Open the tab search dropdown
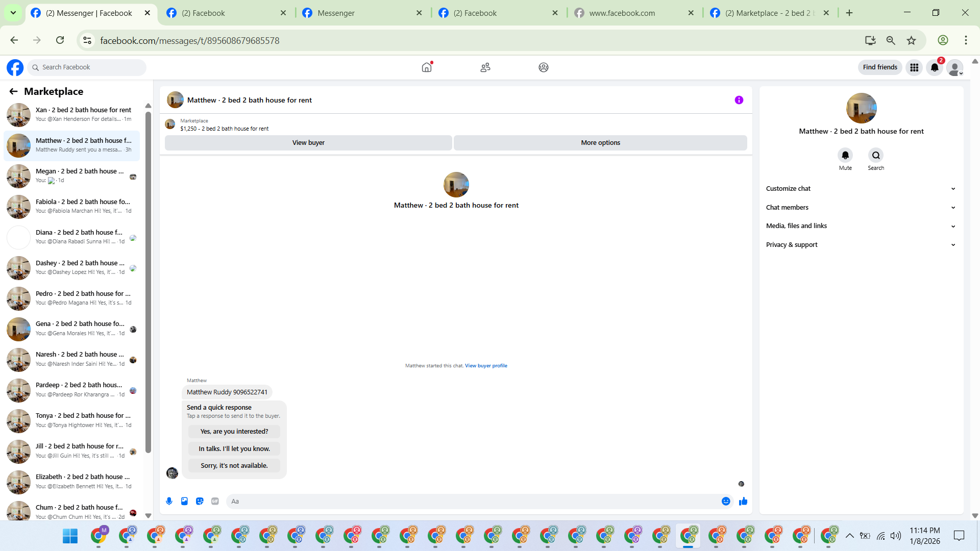The height and width of the screenshot is (551, 980). tap(13, 13)
